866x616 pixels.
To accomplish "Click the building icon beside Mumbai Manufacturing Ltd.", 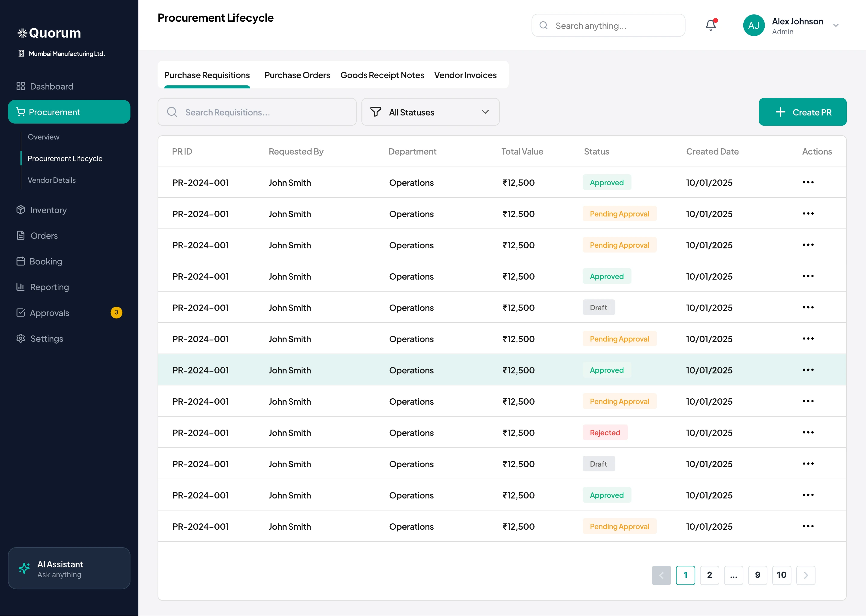I will tap(21, 54).
